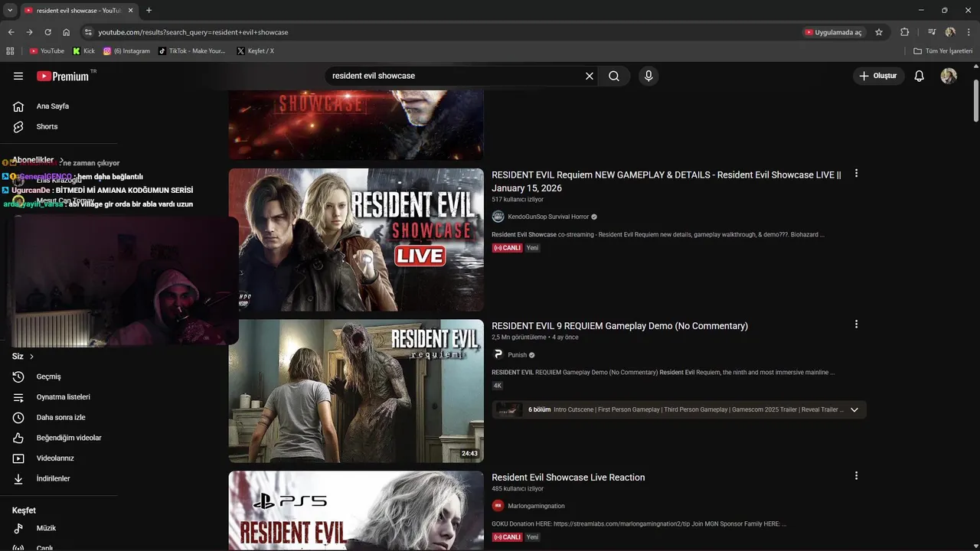Viewport: 980px width, 551px height.
Task: Open the Chrome profile avatar in toolbar
Action: (x=950, y=32)
